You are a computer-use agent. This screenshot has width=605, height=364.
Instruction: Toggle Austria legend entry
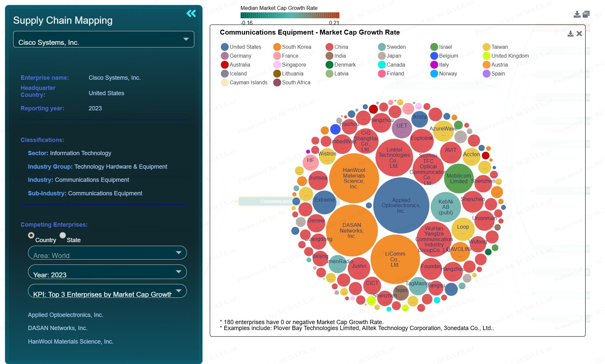coord(495,65)
